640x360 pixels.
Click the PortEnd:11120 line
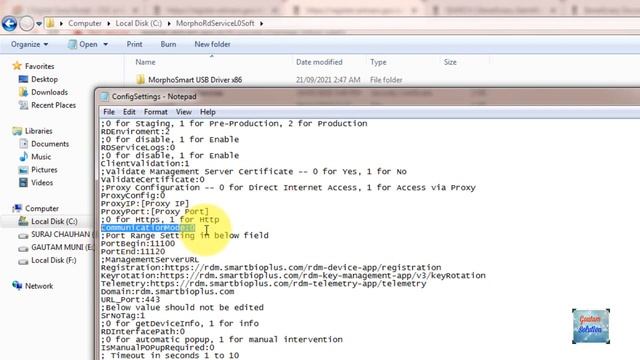pos(133,251)
